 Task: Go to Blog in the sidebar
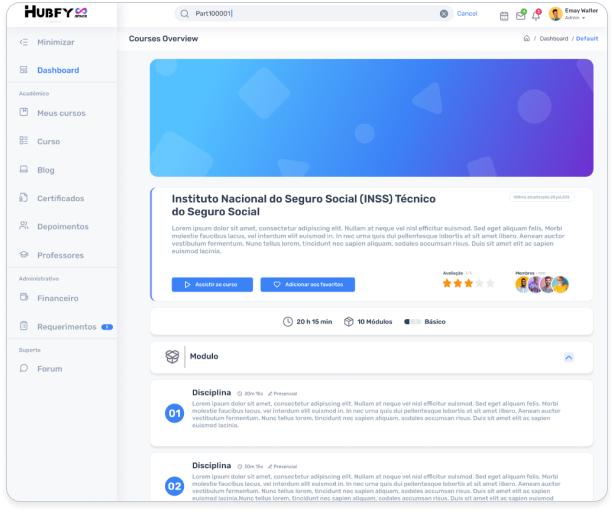coord(46,170)
